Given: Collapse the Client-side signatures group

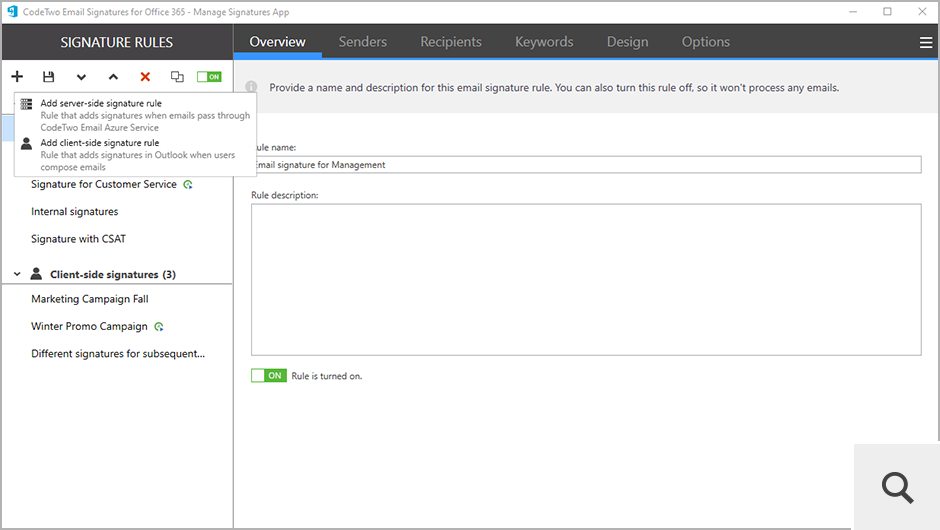Looking at the screenshot, I should (17, 274).
